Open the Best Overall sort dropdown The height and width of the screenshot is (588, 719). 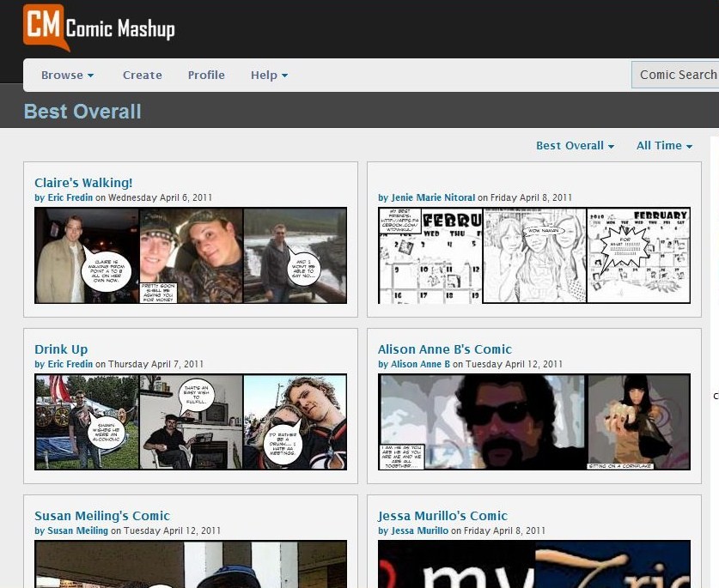575,146
